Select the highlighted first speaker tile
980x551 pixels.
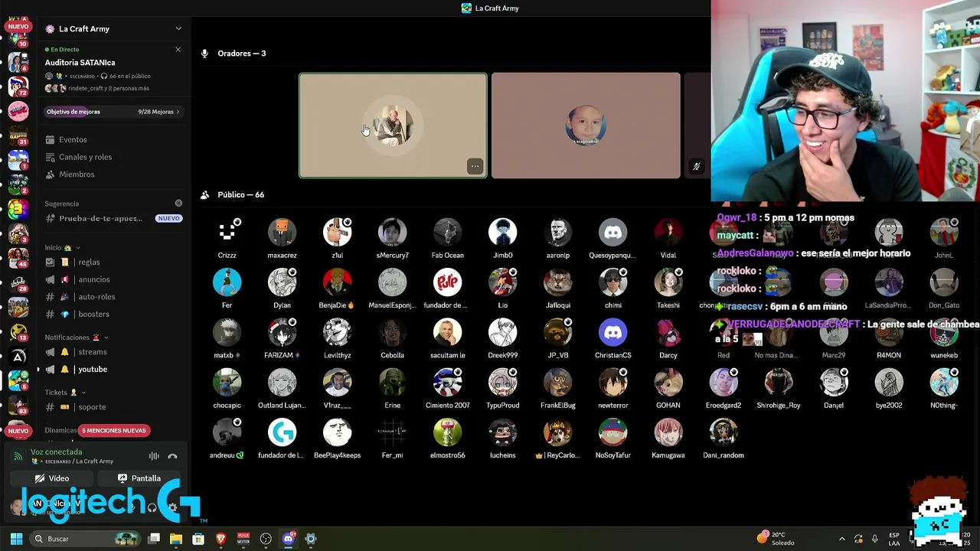click(393, 126)
